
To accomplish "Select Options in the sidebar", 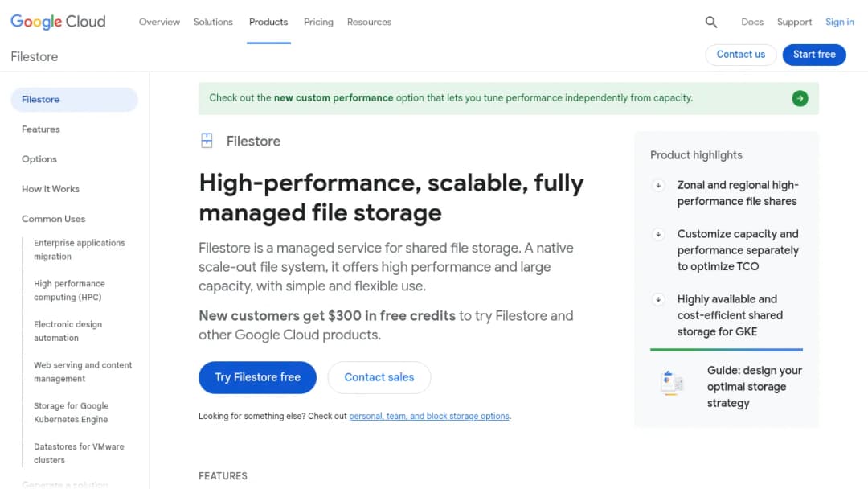I will pos(39,159).
